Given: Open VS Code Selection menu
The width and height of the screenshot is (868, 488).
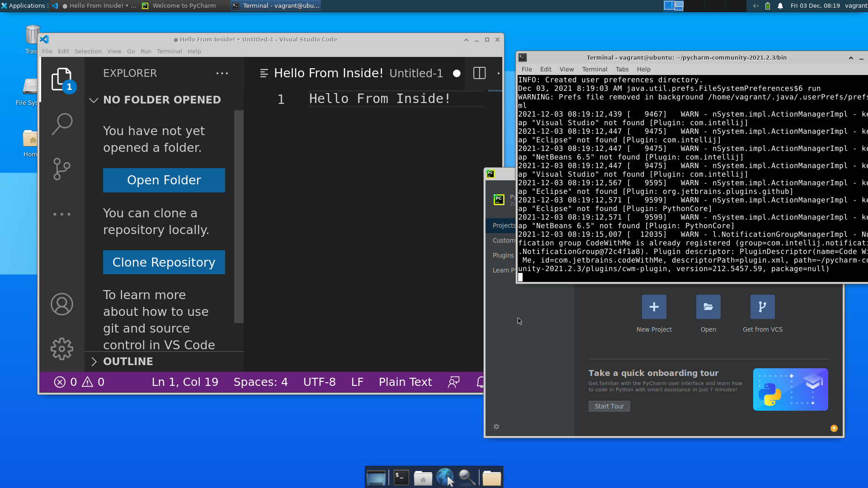Looking at the screenshot, I should (x=88, y=52).
